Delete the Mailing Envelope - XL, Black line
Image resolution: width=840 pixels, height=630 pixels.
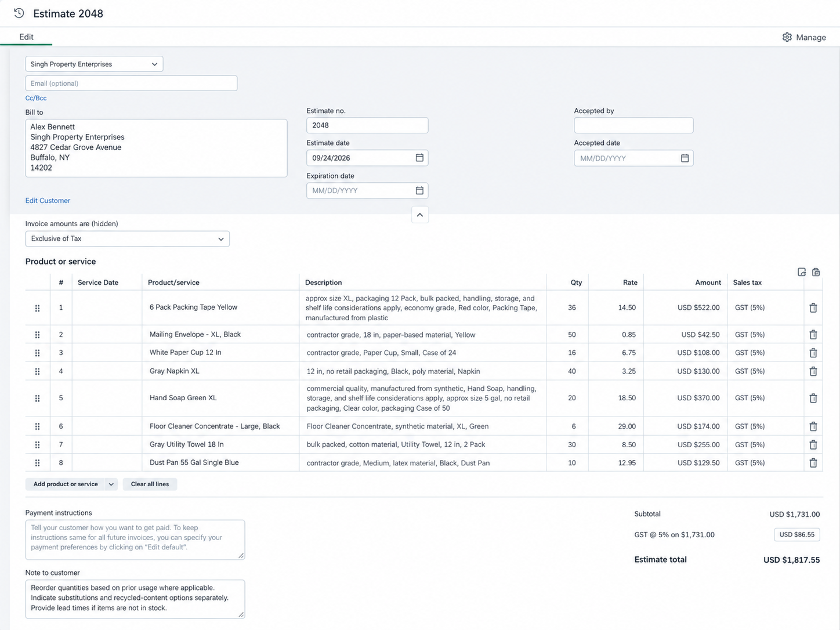pyautogui.click(x=813, y=335)
